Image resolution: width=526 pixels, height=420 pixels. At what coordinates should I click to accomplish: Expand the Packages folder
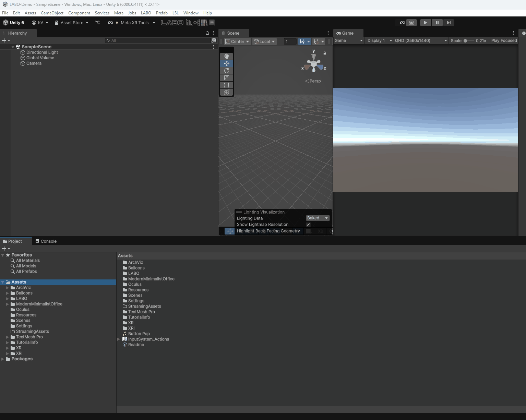pos(3,359)
